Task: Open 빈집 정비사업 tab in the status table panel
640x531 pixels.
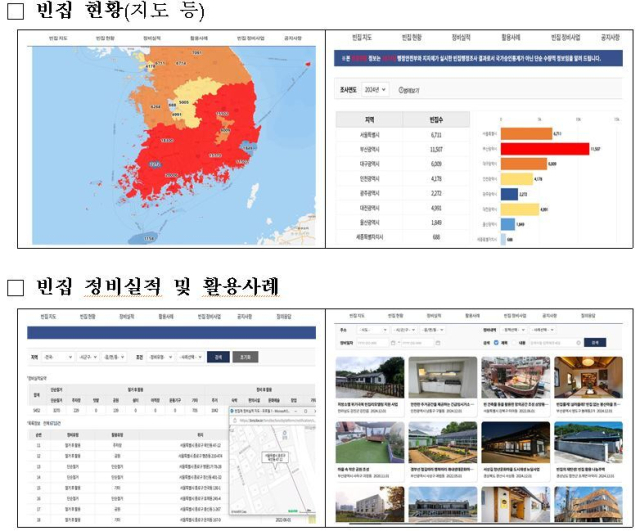Action: click(x=566, y=38)
